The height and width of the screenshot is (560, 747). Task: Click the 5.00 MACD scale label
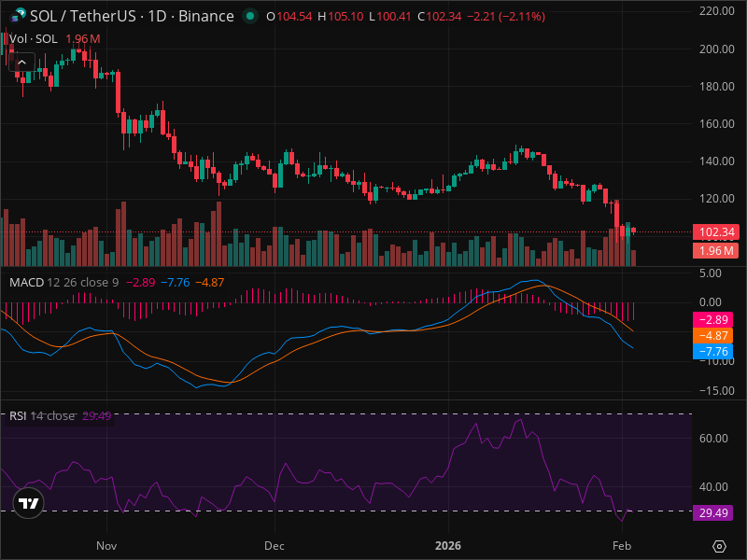click(711, 273)
